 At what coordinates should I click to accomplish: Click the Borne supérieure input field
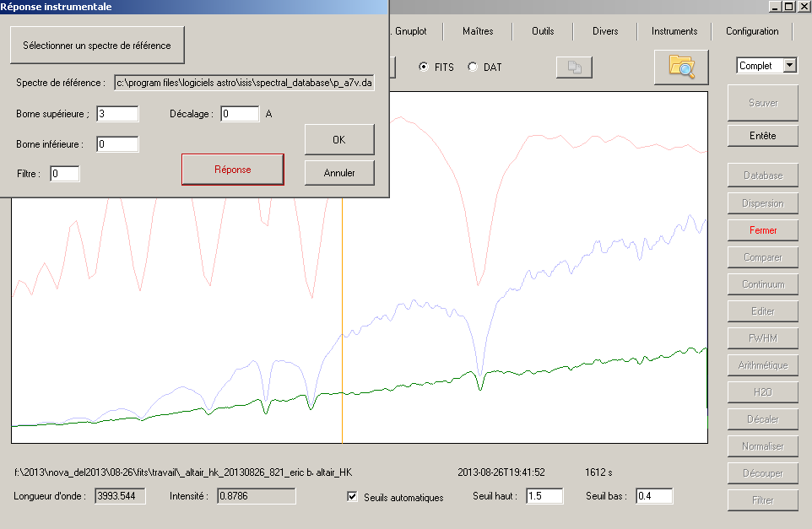(117, 114)
